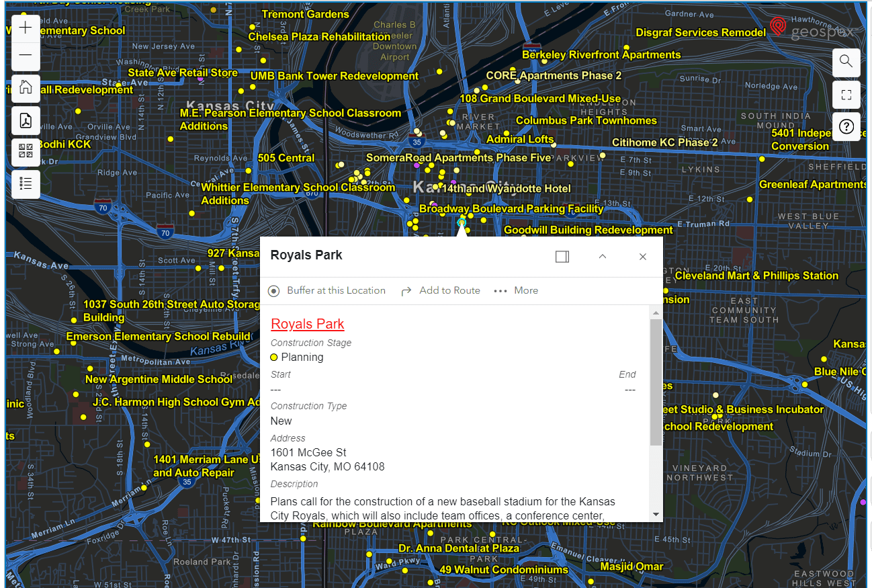Select Masjid Omar label

coord(631,566)
